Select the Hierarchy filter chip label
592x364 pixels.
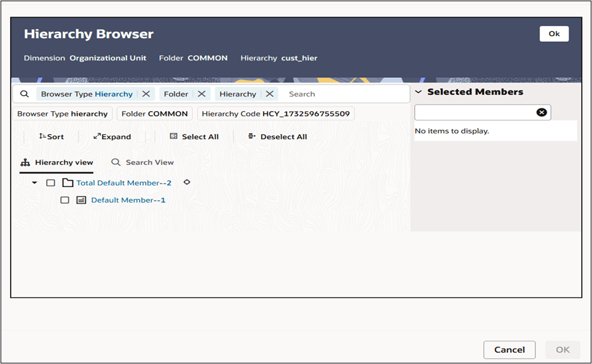point(238,94)
